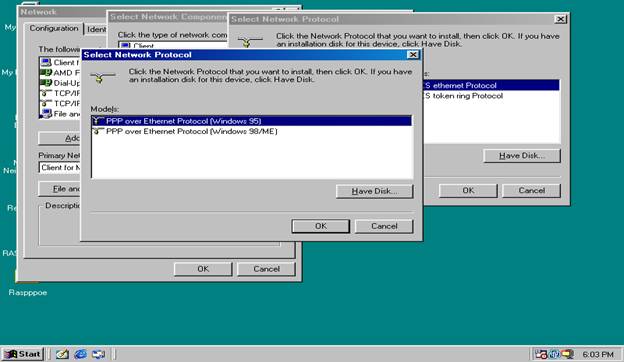This screenshot has width=624, height=362.
Task: Click Cancel in rear Select Network Protocol dialog
Action: pos(531,191)
